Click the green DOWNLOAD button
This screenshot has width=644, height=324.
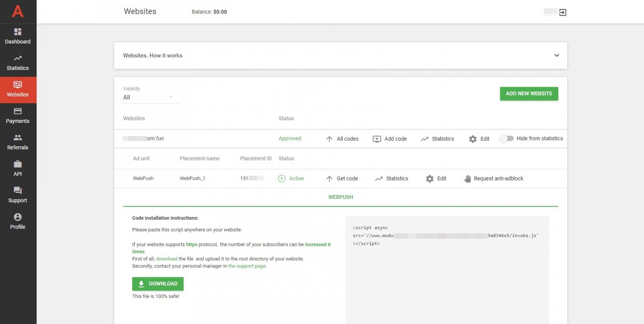tap(158, 284)
